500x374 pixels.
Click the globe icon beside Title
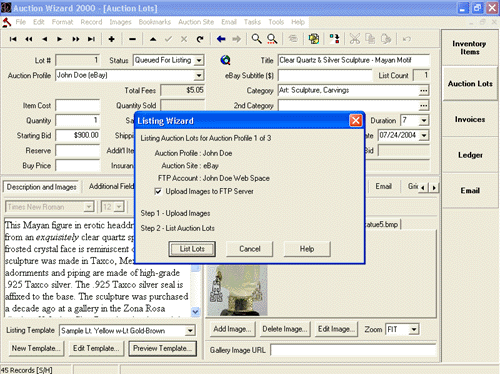(225, 60)
